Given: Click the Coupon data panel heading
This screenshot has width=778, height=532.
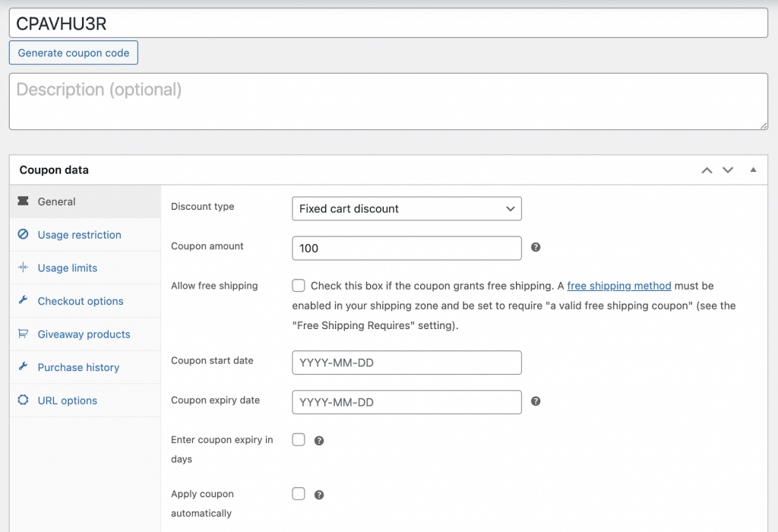Looking at the screenshot, I should [54, 169].
